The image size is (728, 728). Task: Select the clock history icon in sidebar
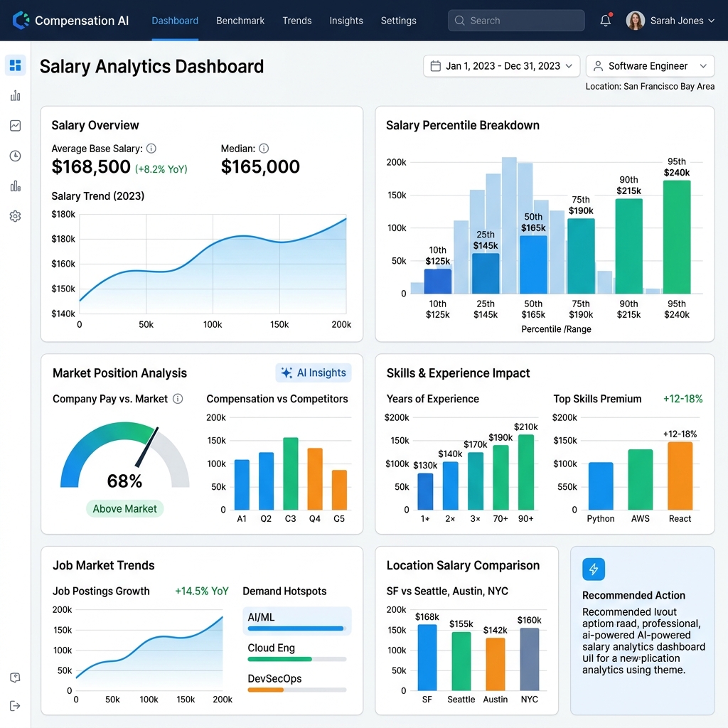tap(16, 156)
